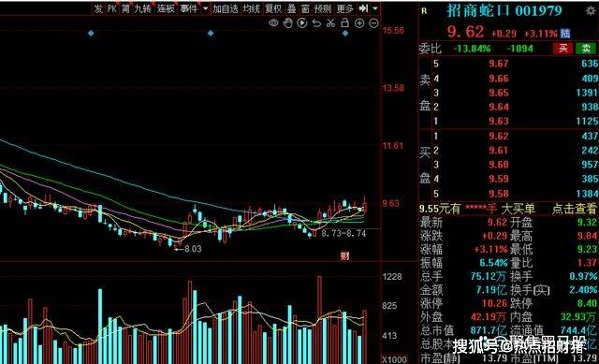Click the red 财 marker on chart
The width and height of the screenshot is (599, 364).
345,255
